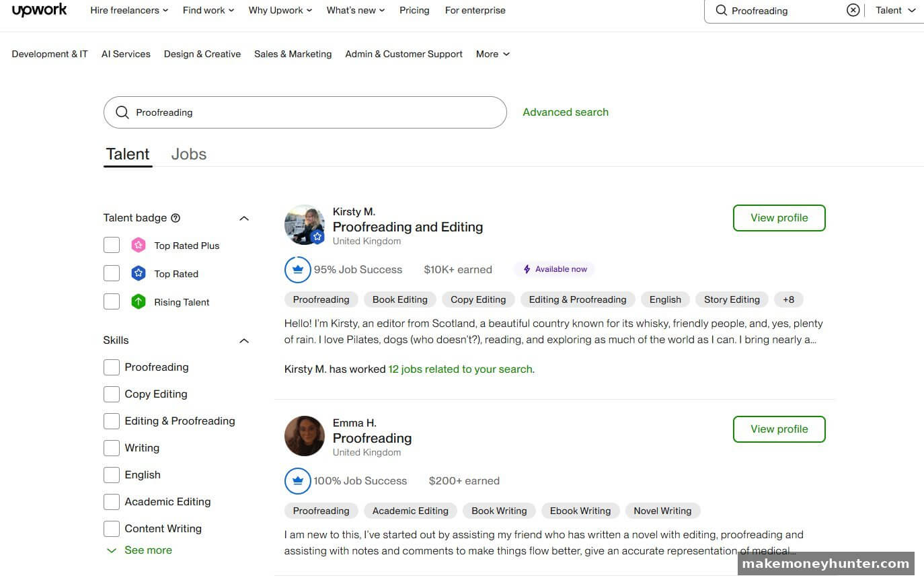Screen dimensions: 924x582
Task: Collapse the Talent badge filter section
Action: click(244, 218)
